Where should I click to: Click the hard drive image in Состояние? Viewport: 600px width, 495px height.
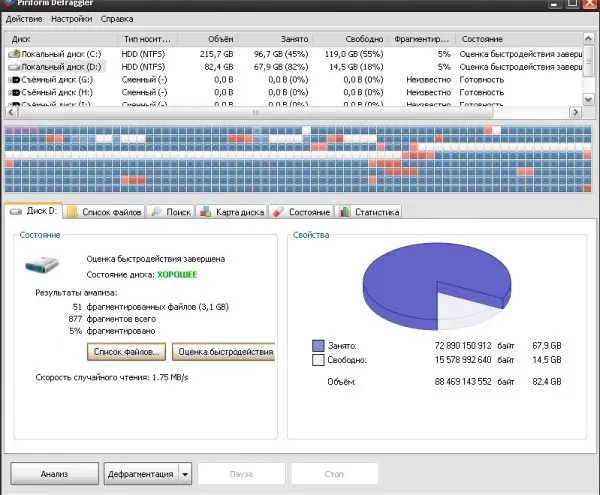click(x=42, y=264)
